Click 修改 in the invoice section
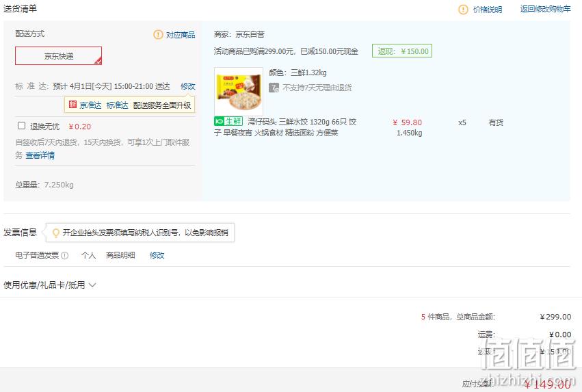 pos(157,255)
